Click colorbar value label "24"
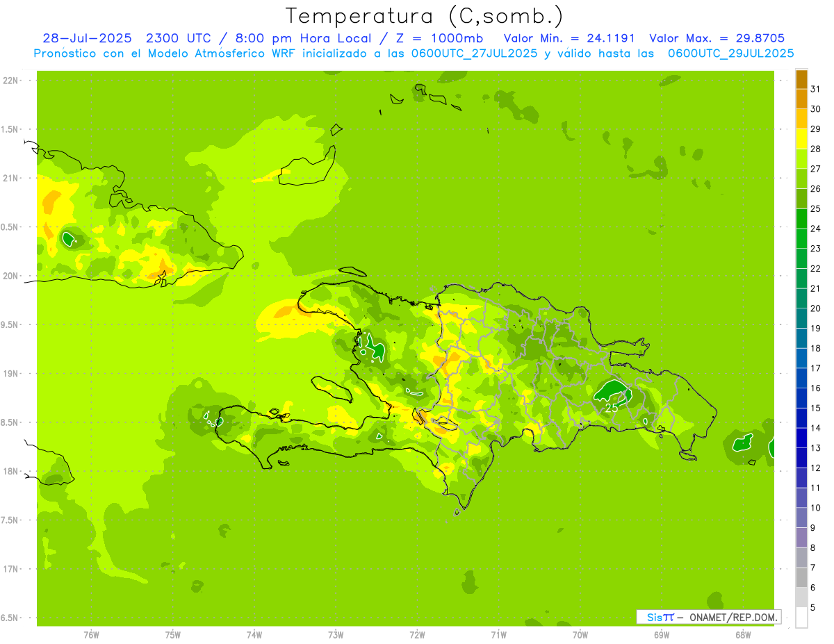 tap(816, 229)
